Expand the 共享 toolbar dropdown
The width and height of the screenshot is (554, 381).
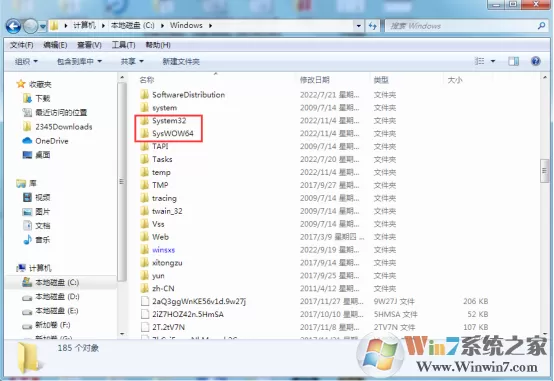point(132,61)
